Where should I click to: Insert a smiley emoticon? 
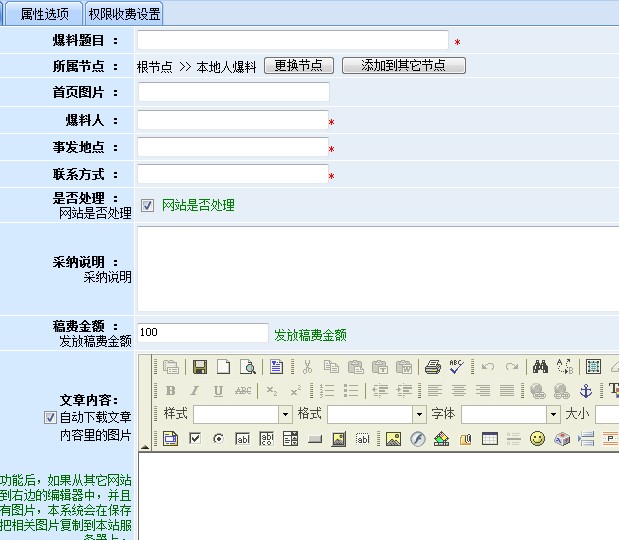(538, 439)
